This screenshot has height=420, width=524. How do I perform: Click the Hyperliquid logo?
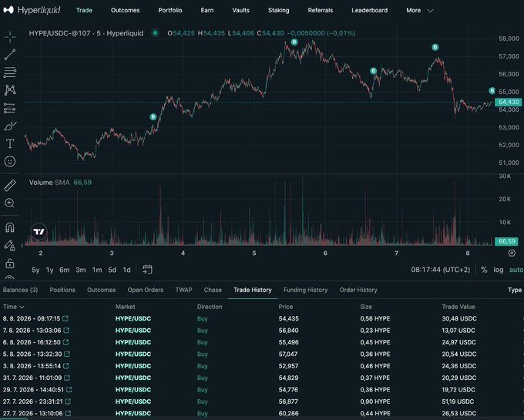click(x=32, y=10)
